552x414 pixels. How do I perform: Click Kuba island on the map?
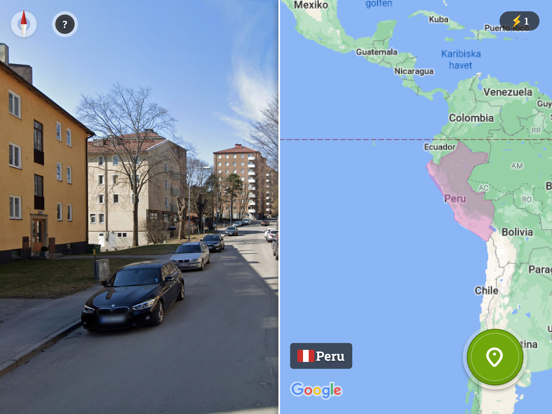coord(438,19)
